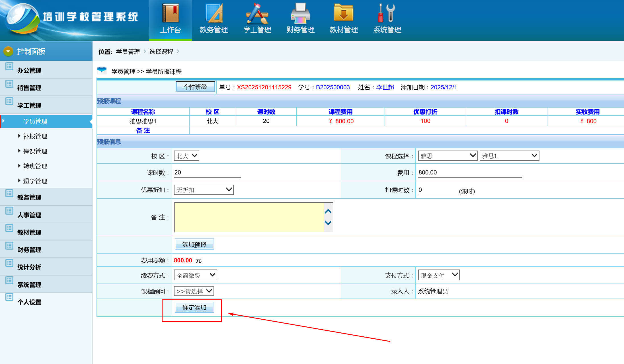
Task: Open the 优惠折扣 dropdown
Action: (204, 190)
